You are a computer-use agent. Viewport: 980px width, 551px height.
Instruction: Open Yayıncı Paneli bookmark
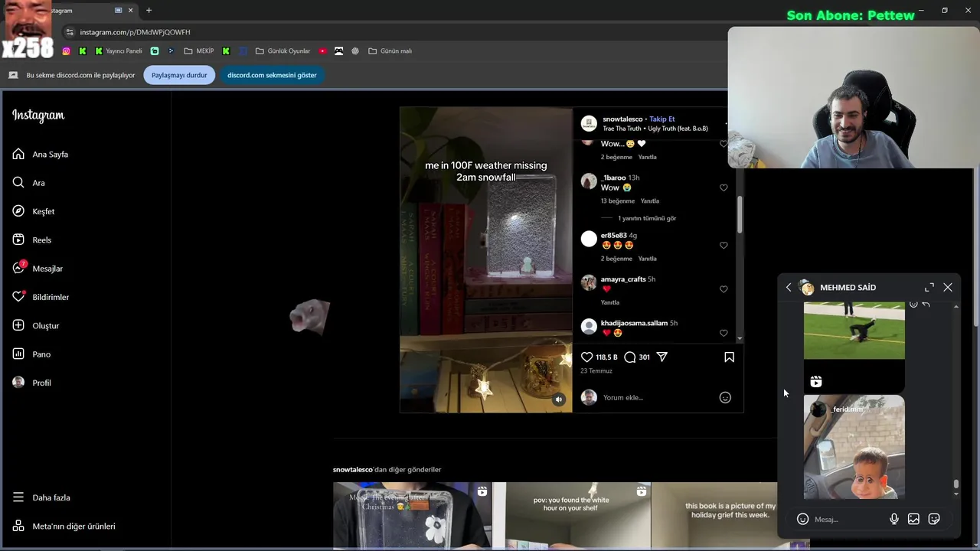tap(118, 51)
